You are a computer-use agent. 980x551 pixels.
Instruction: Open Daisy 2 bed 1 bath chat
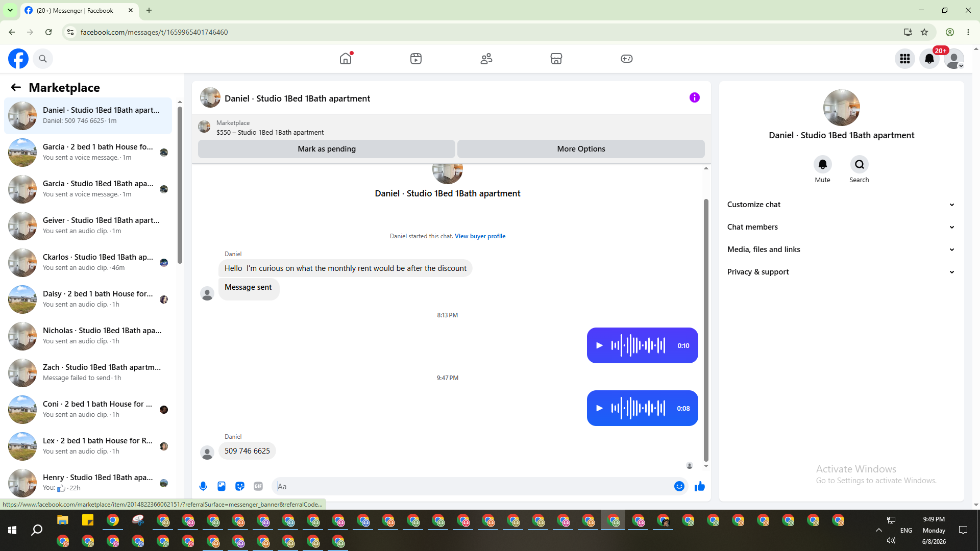click(x=88, y=299)
